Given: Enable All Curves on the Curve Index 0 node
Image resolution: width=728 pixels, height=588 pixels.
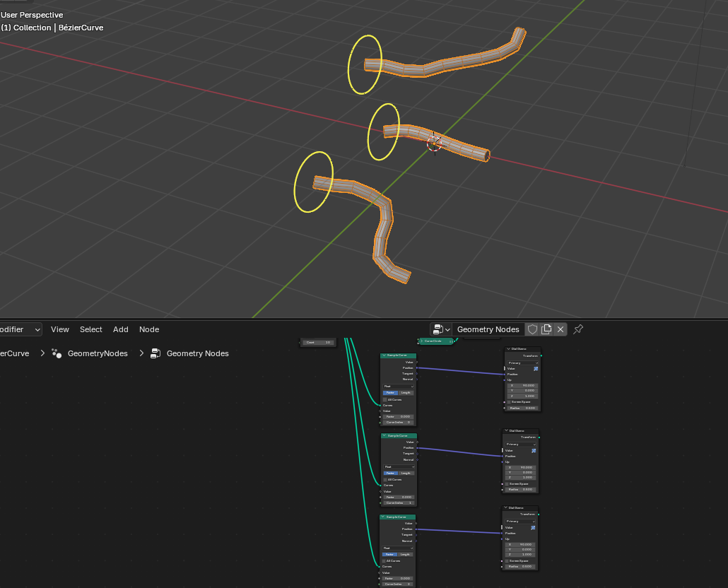Looking at the screenshot, I should [x=385, y=399].
